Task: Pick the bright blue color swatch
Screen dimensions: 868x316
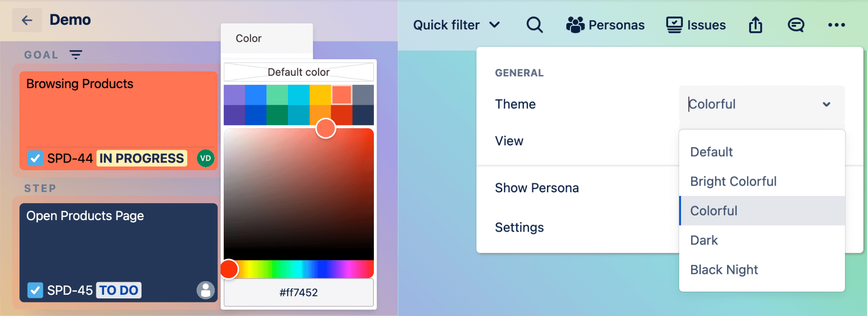Action: 255,95
